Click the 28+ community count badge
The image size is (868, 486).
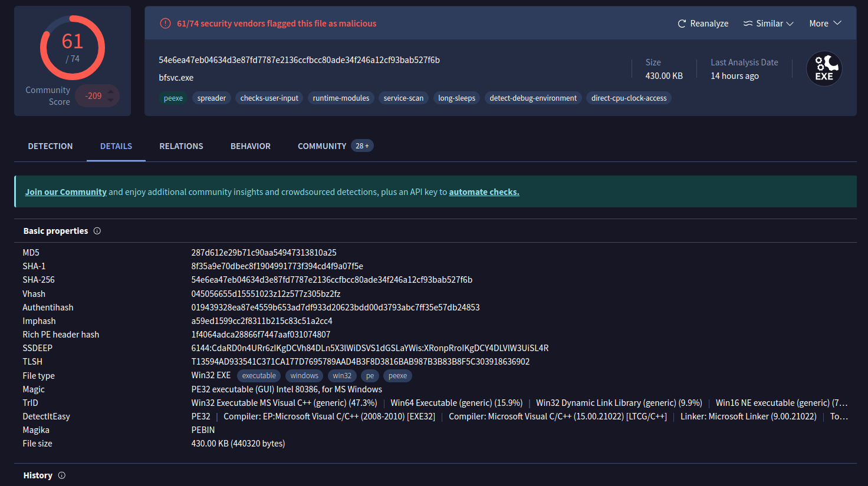tap(362, 146)
